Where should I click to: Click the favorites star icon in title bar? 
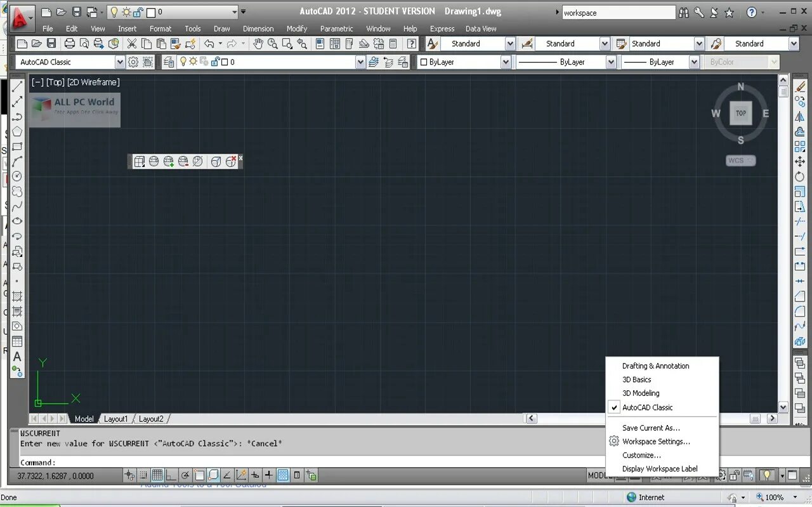[730, 13]
